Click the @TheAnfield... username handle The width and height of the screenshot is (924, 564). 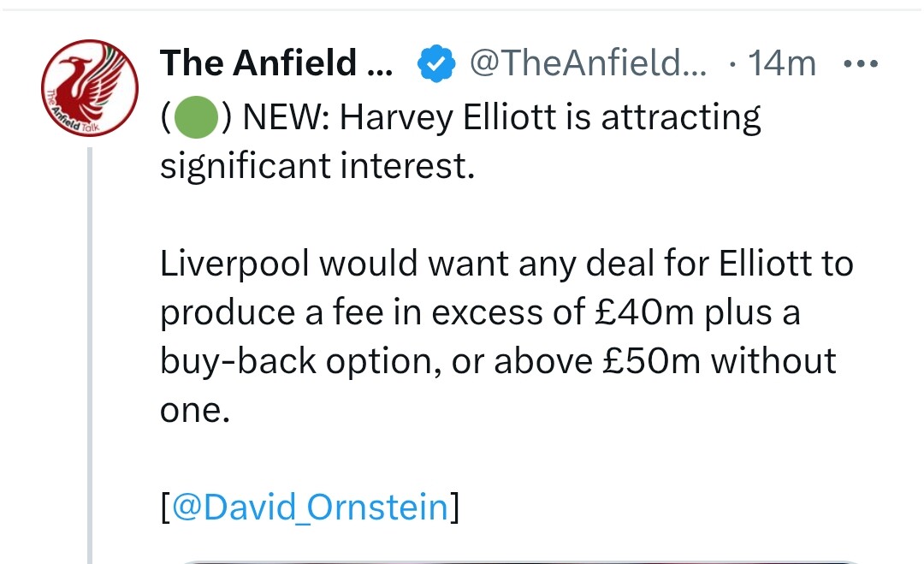tap(589, 63)
